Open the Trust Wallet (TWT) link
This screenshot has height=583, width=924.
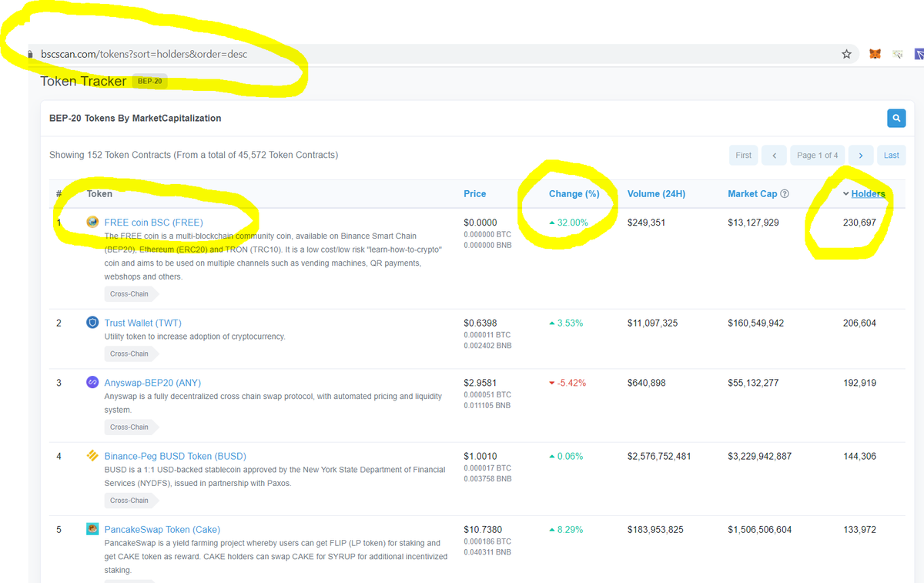142,323
